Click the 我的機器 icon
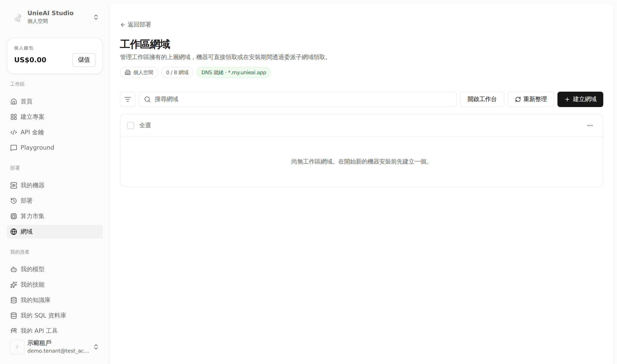This screenshot has height=364, width=617. (x=14, y=185)
